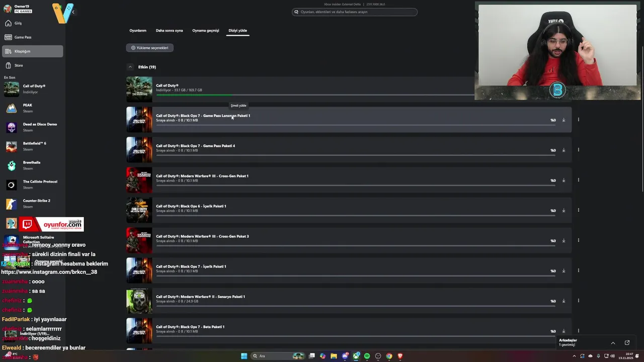Open Dead as Disco Demo in sidebar
This screenshot has width=644, height=362.
32,127
